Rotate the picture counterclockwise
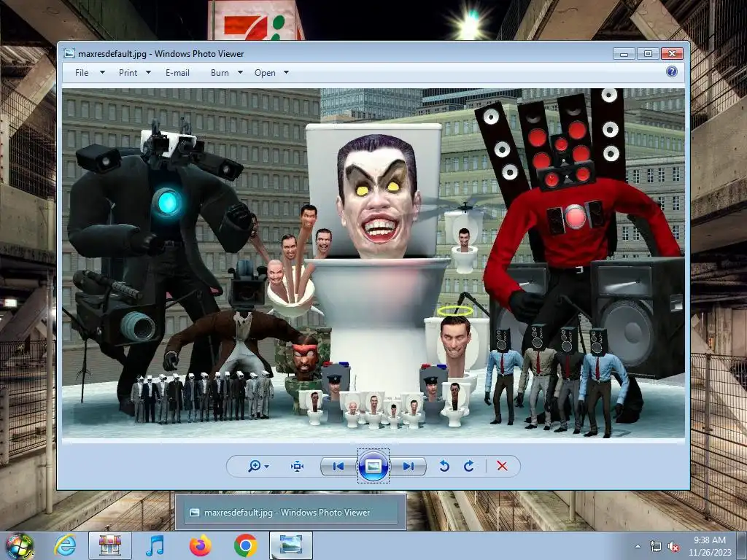The image size is (747, 560). pyautogui.click(x=444, y=466)
